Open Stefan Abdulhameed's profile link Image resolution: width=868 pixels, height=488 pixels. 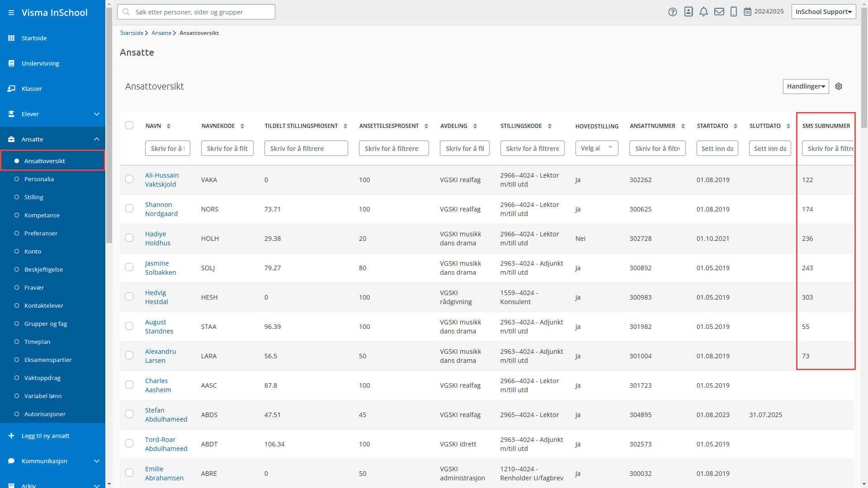coord(166,415)
